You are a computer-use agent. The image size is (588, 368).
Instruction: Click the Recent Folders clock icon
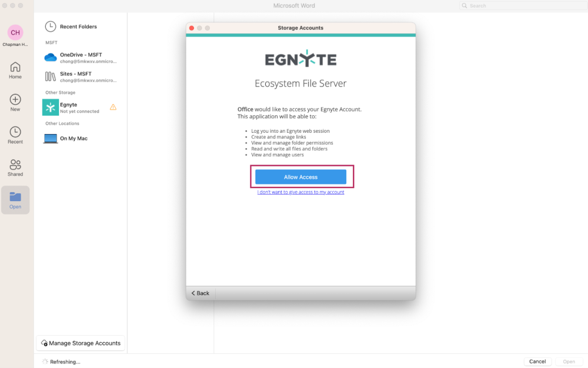[x=51, y=26]
